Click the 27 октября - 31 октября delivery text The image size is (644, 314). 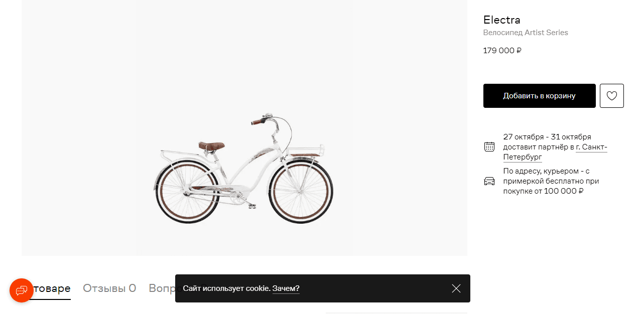point(547,137)
